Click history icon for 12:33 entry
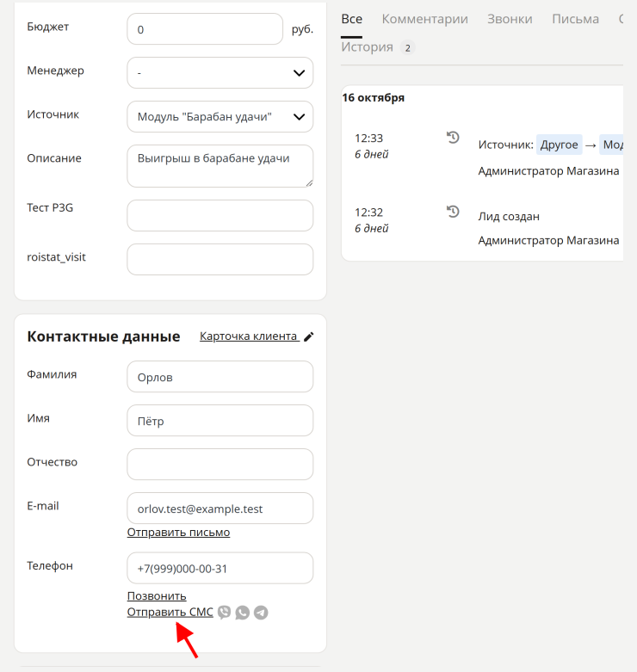This screenshot has height=672, width=637. (x=453, y=138)
